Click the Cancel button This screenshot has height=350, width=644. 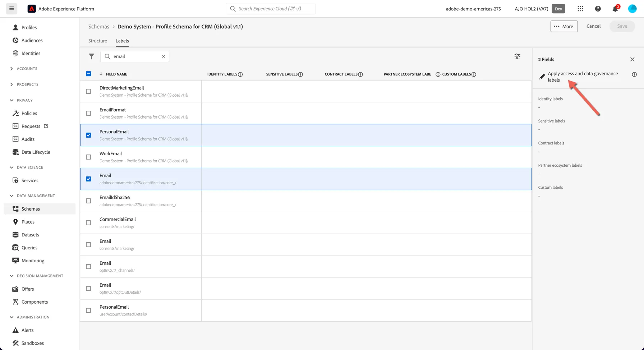coord(593,26)
